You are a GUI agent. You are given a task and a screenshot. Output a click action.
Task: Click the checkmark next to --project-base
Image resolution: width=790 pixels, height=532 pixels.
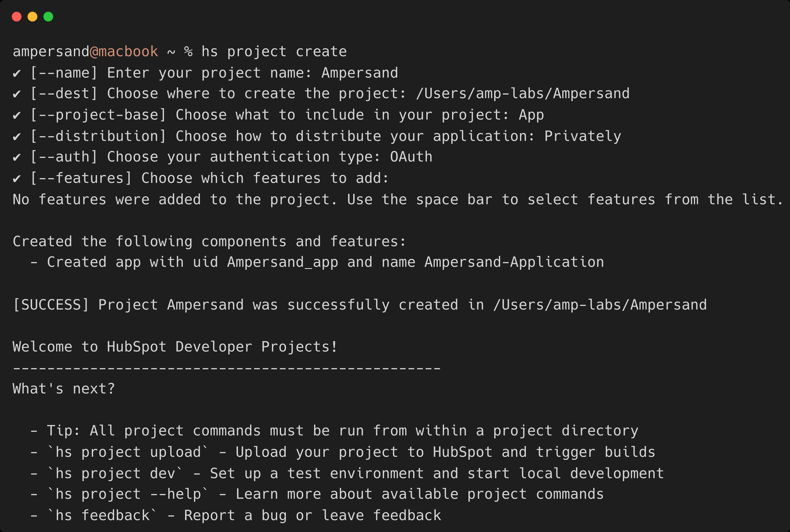pyautogui.click(x=17, y=116)
